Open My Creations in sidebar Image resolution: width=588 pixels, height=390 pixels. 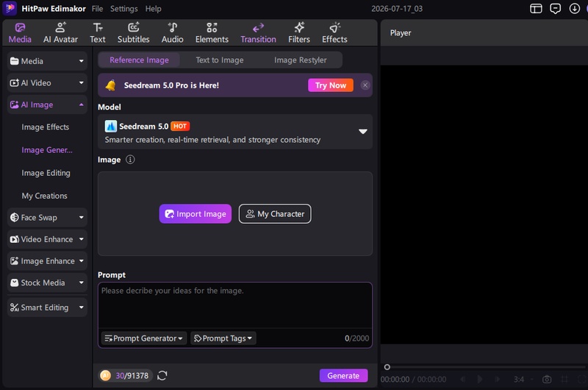[44, 196]
